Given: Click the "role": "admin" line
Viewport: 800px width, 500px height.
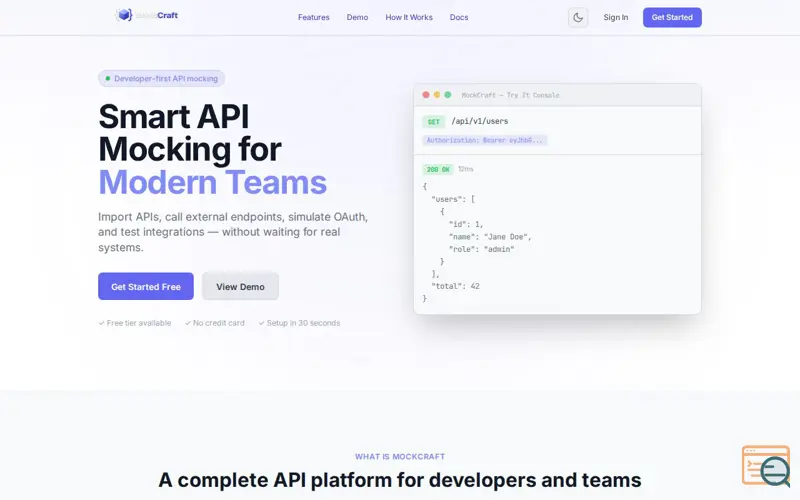Looking at the screenshot, I should coord(481,249).
